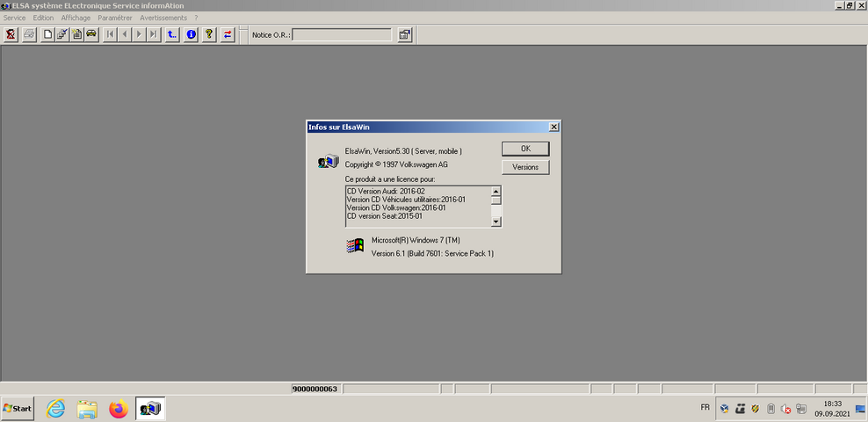Go to next page arrow button
This screenshot has height=422, width=868.
139,34
